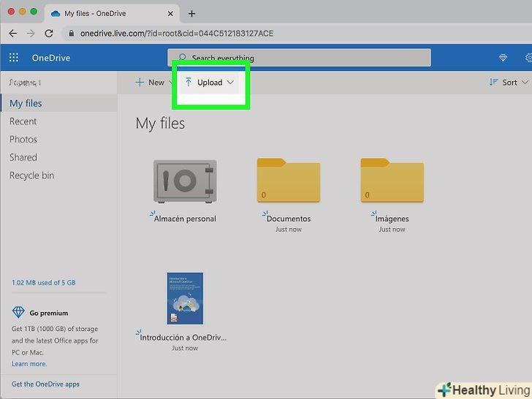Click the Search everything field
This screenshot has width=532, height=399.
tap(300, 58)
